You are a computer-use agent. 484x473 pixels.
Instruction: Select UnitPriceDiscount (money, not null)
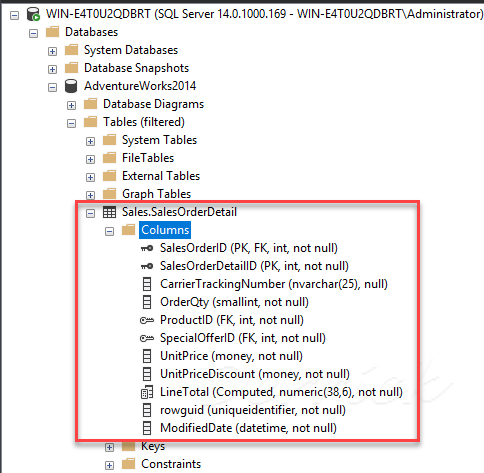pyautogui.click(x=255, y=374)
